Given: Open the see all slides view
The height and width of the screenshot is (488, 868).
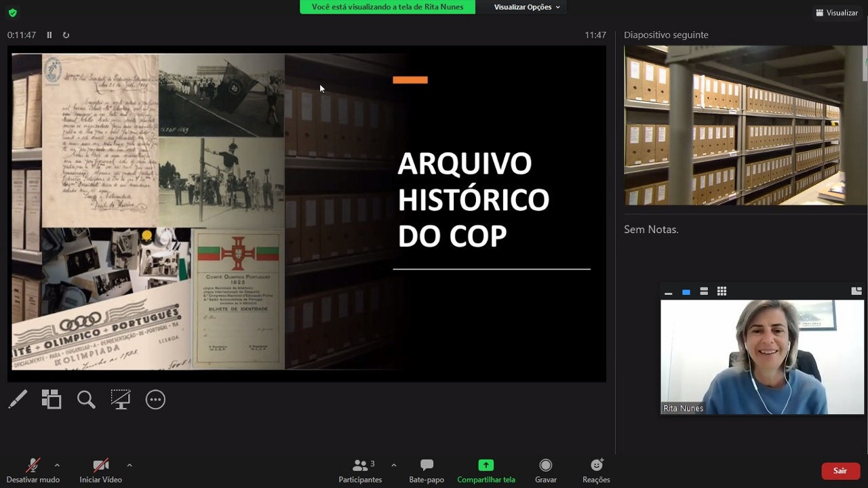Looking at the screenshot, I should point(51,399).
